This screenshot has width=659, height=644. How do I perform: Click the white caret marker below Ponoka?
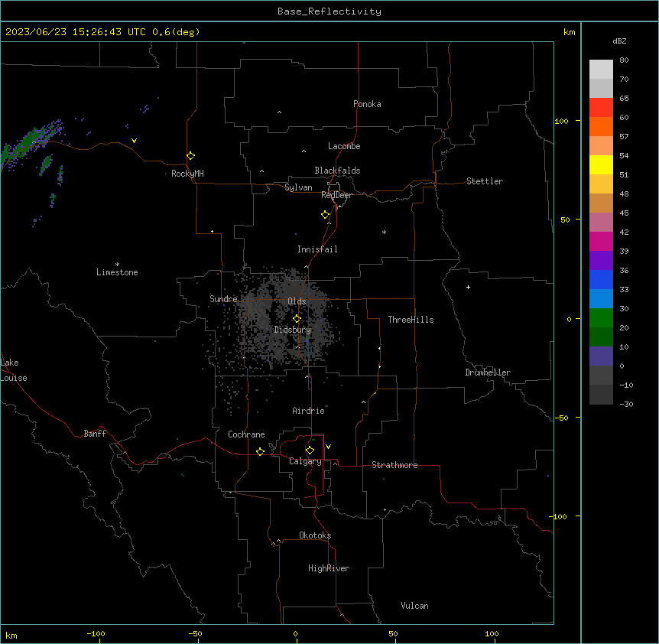[x=280, y=112]
